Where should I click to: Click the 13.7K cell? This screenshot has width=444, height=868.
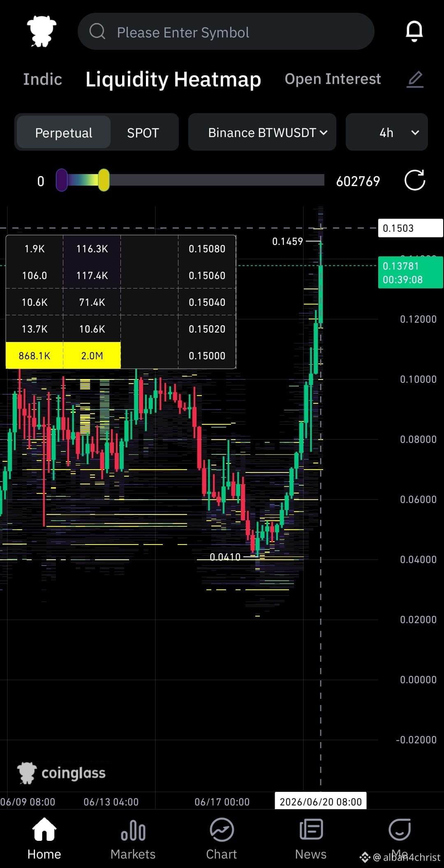(35, 329)
